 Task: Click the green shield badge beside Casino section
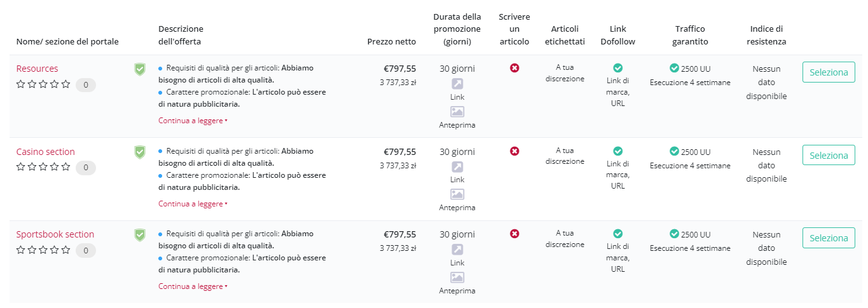point(140,152)
